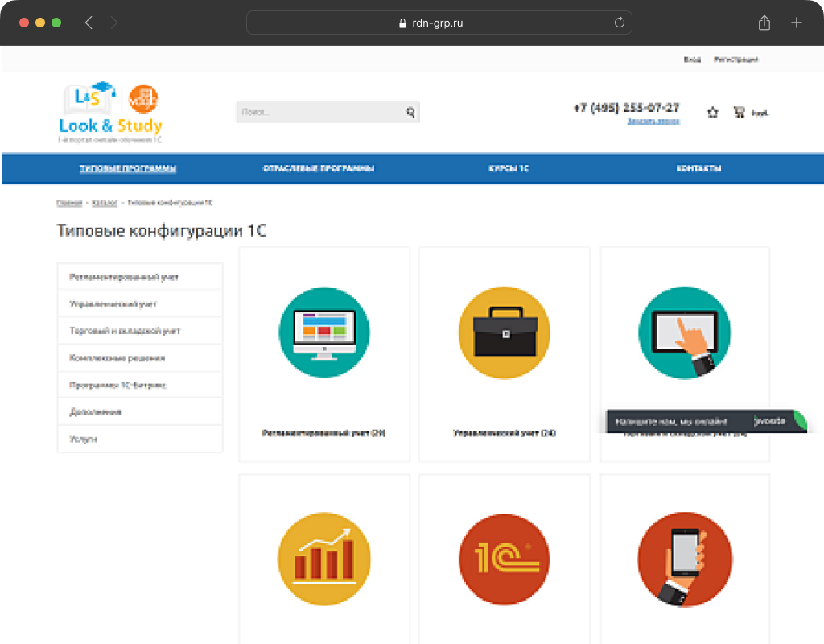Open the Курсы 1С menu item
This screenshot has width=824, height=644.
click(x=509, y=168)
